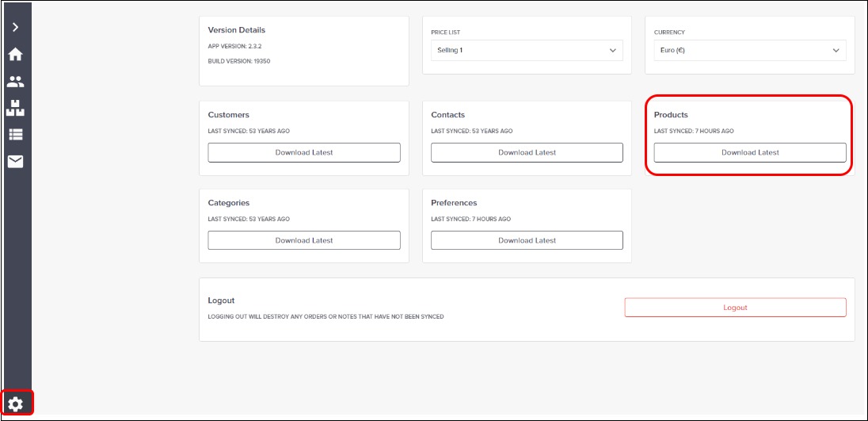Click the Customers card heading
The image size is (868, 421).
click(x=229, y=115)
